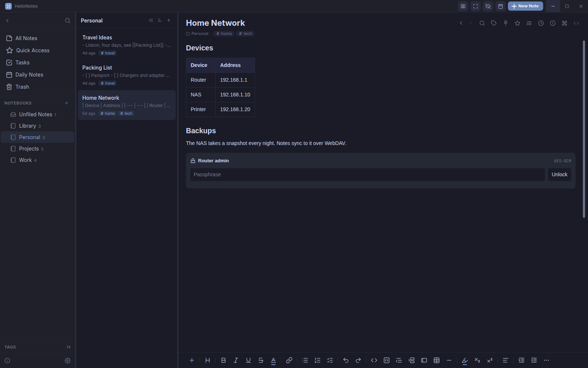Select the Projects notebook
This screenshot has height=368, width=588.
point(37,149)
